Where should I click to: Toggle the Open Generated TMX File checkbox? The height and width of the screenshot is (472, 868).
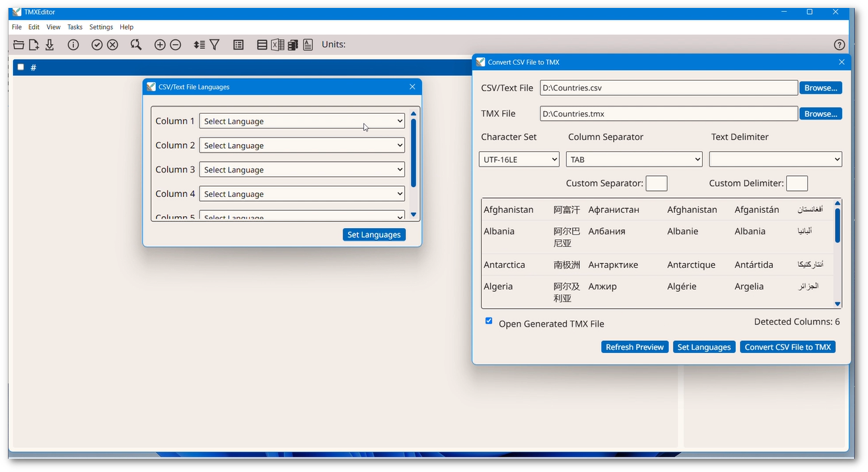point(489,321)
